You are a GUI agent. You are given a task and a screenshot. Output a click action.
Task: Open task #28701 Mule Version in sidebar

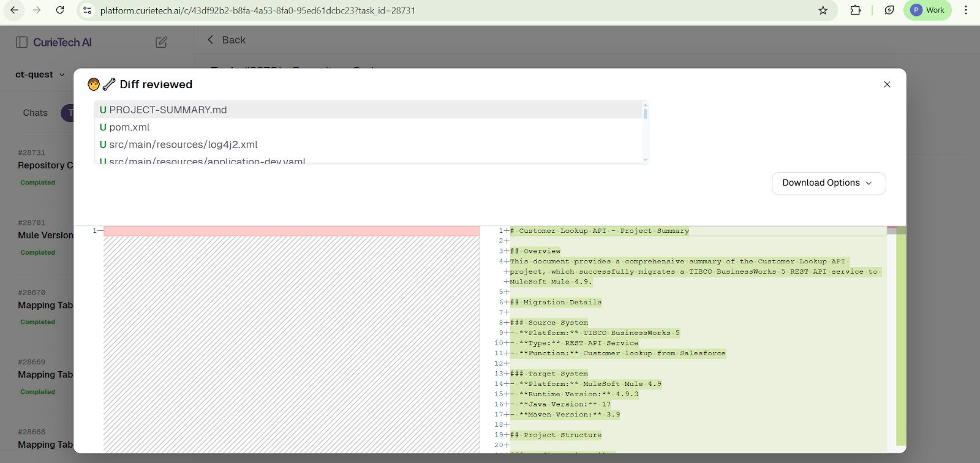tap(45, 235)
